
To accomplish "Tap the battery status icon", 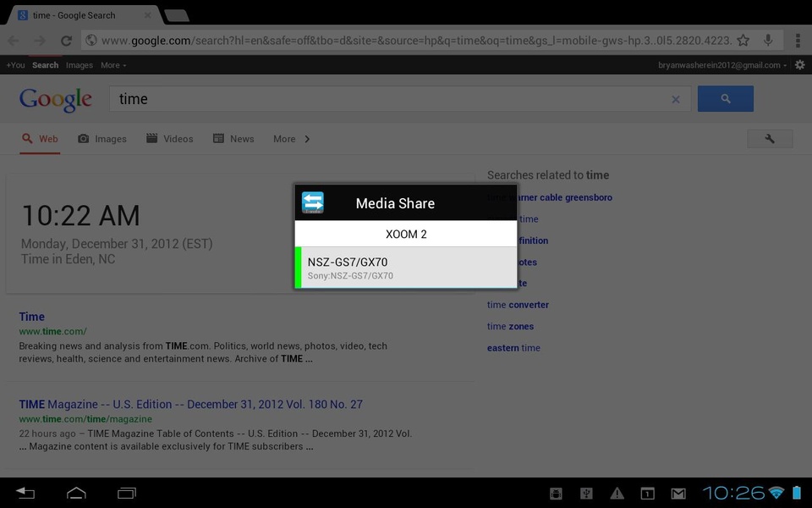I will pos(797,493).
